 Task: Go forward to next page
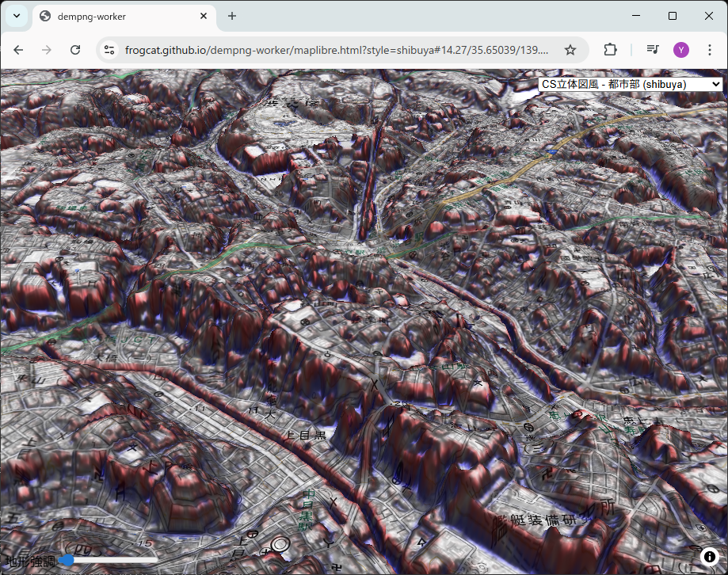point(47,50)
